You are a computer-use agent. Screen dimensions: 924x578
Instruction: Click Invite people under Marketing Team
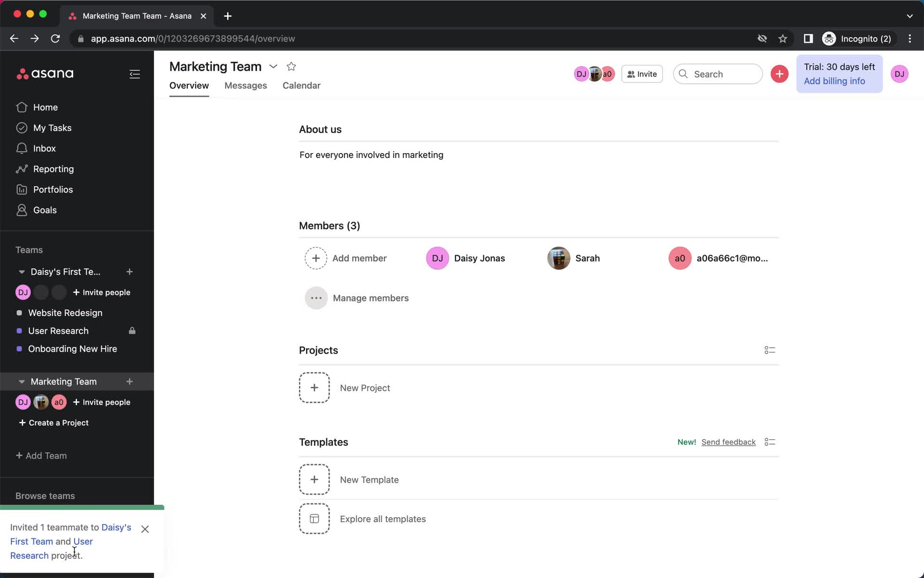click(102, 402)
